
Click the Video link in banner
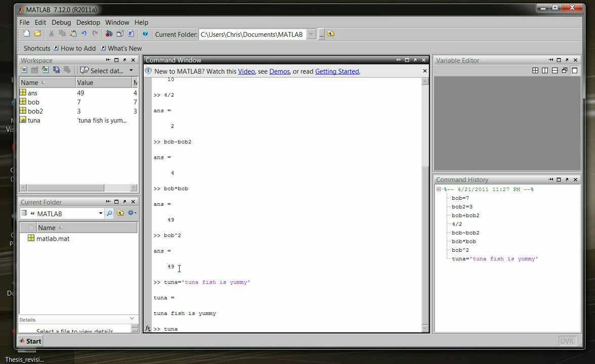[x=246, y=71]
